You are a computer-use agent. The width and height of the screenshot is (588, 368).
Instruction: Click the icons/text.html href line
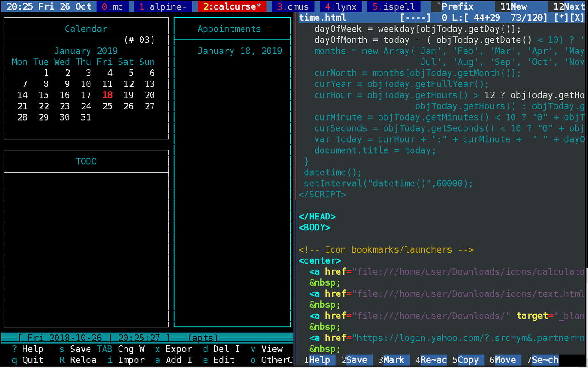coord(447,293)
